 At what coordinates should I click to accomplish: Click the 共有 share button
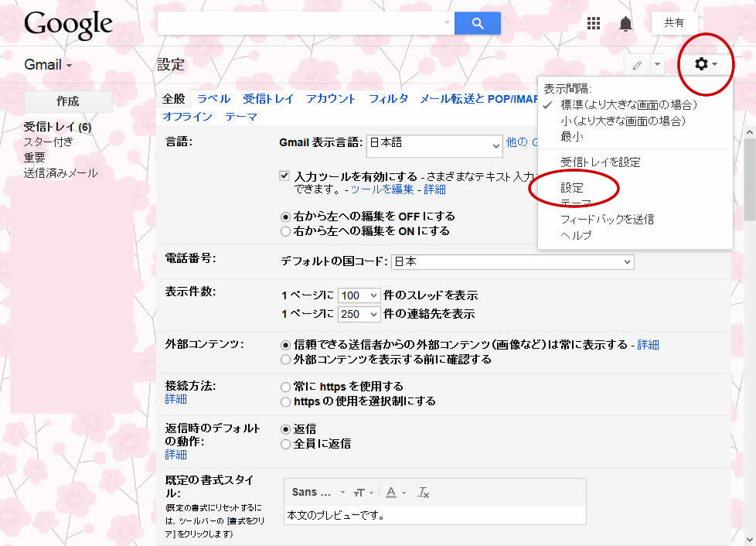point(674,22)
